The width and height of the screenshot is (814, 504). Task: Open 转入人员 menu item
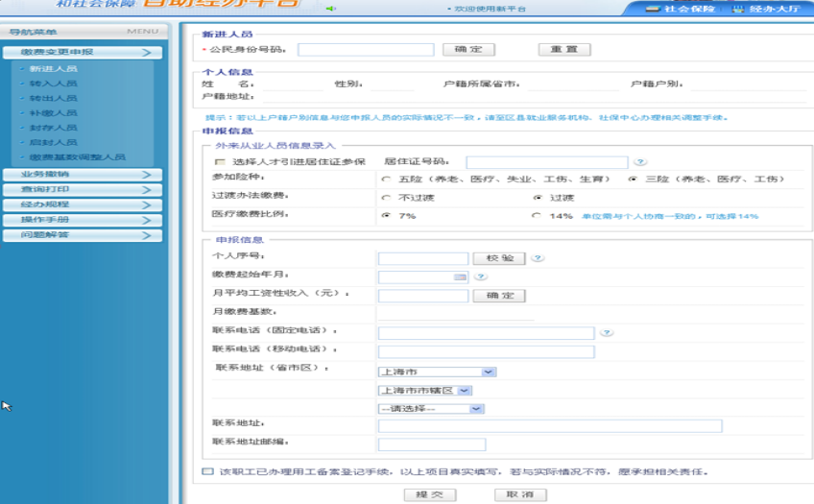[54, 84]
